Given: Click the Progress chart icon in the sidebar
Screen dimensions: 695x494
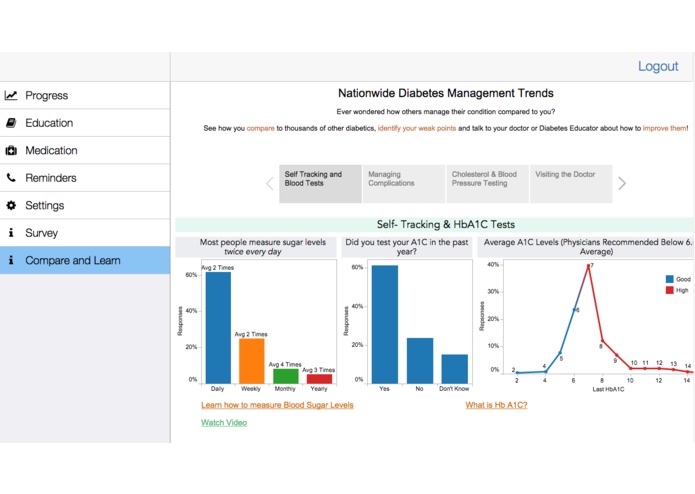Looking at the screenshot, I should point(11,95).
